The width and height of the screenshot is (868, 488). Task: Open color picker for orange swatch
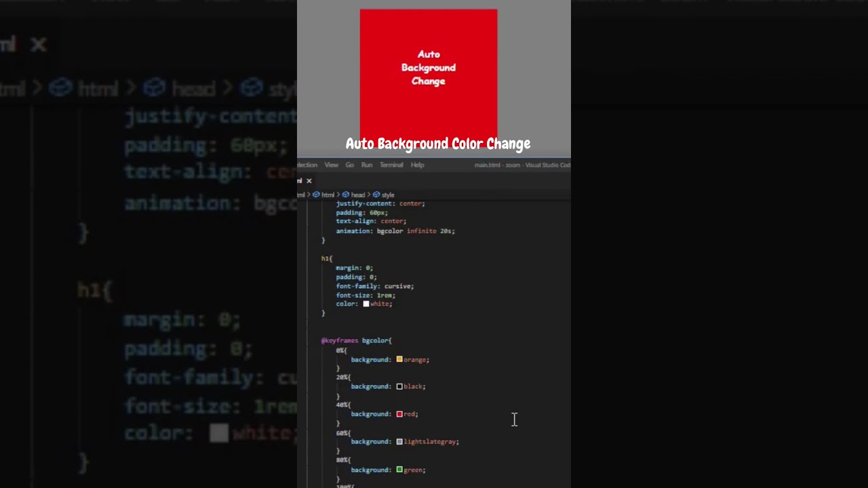pos(399,359)
